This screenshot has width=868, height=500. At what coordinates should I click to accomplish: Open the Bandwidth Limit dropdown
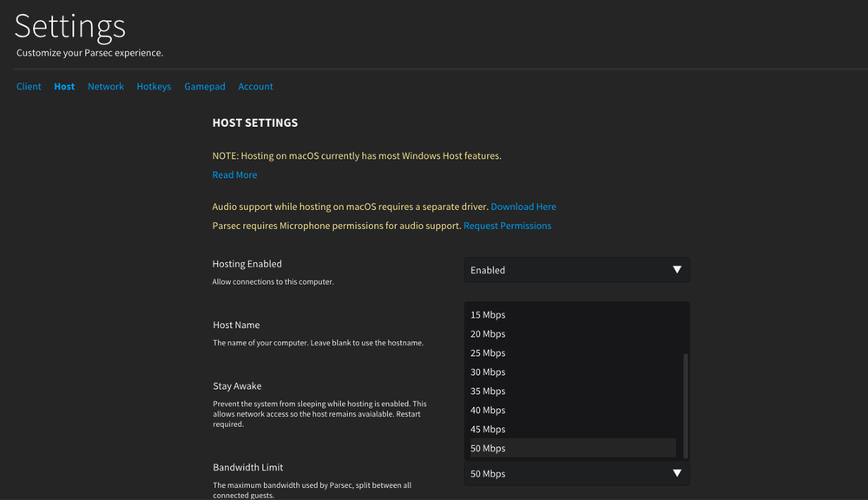[577, 473]
